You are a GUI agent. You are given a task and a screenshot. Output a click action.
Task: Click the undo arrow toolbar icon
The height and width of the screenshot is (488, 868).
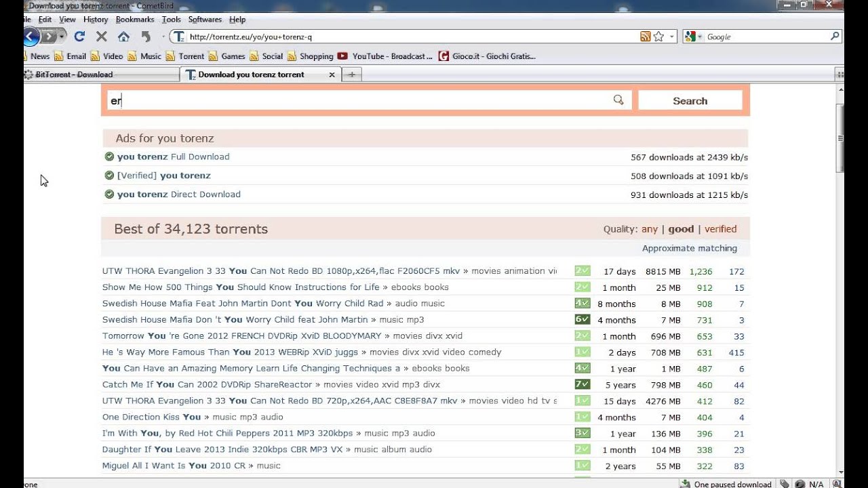coord(145,37)
